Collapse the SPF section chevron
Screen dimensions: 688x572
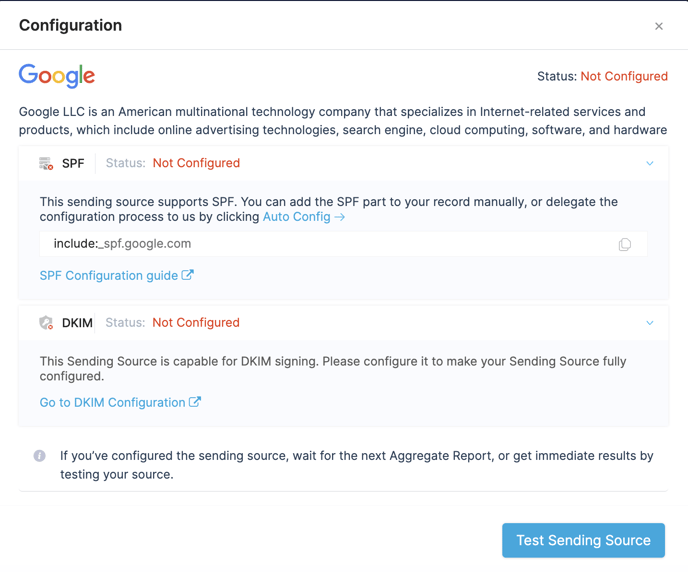650,163
